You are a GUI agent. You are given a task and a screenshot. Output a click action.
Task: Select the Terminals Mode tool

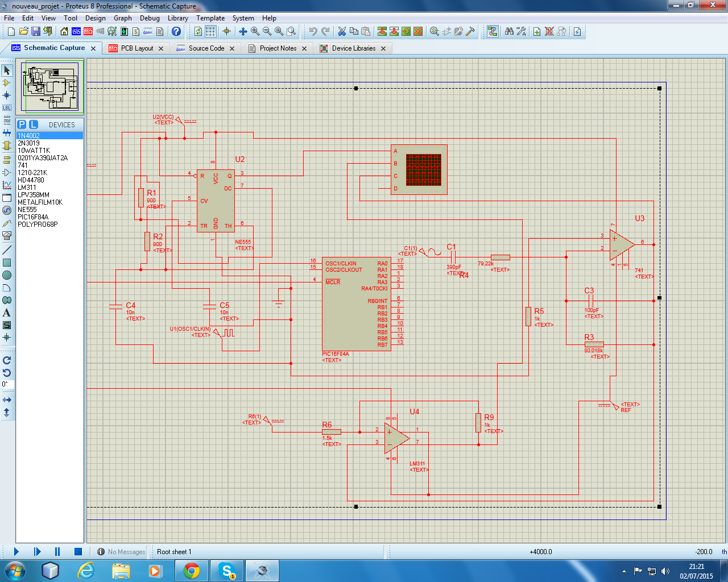pyautogui.click(x=7, y=160)
